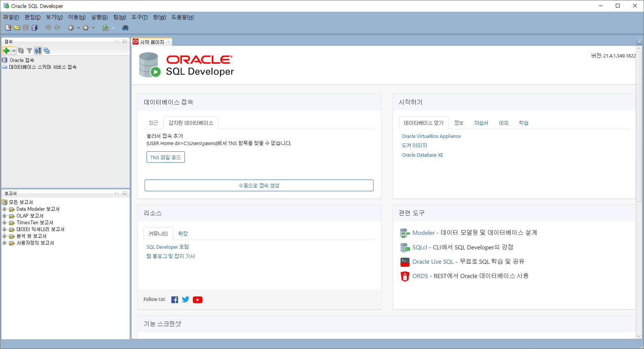Expand 데이터 딕셔너리 보고서 node
The width and height of the screenshot is (644, 349).
[x=5, y=229]
